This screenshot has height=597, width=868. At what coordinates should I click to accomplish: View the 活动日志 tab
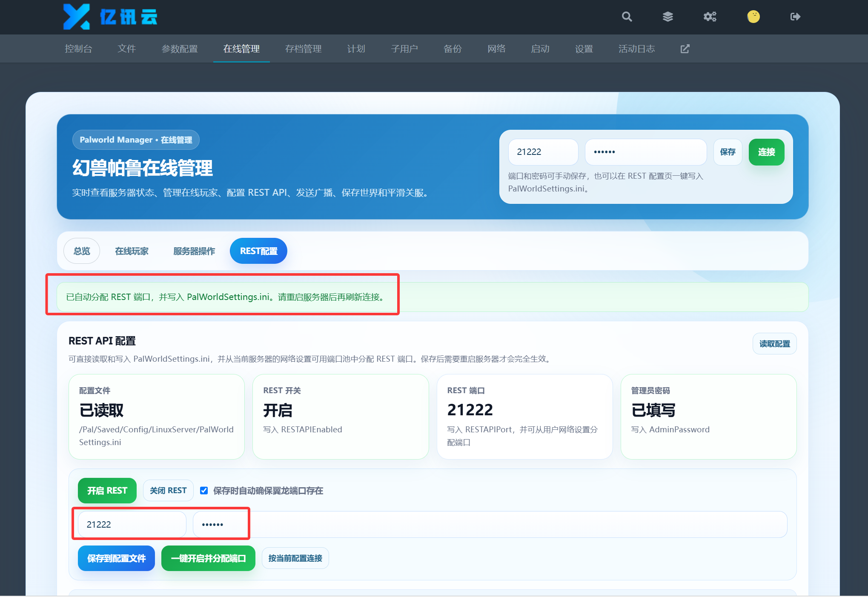coord(636,49)
